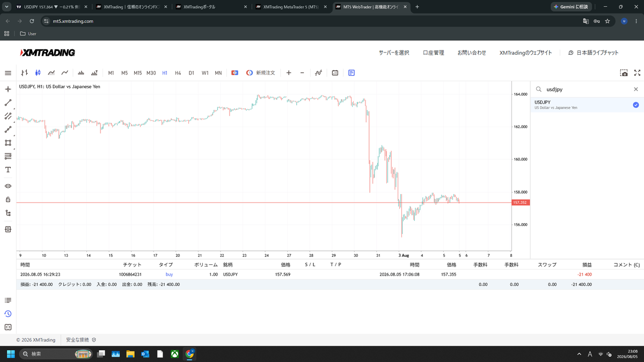The width and height of the screenshot is (644, 362).
Task: Toggle the lock objects icon
Action: [x=8, y=200]
